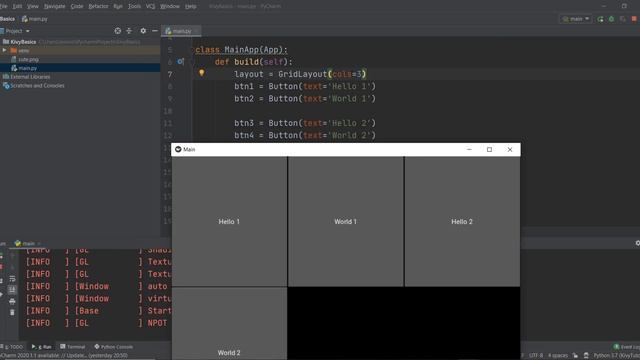640x360 pixels.
Task: Click the locate/select opened file icon in Project panel
Action: (x=118, y=31)
